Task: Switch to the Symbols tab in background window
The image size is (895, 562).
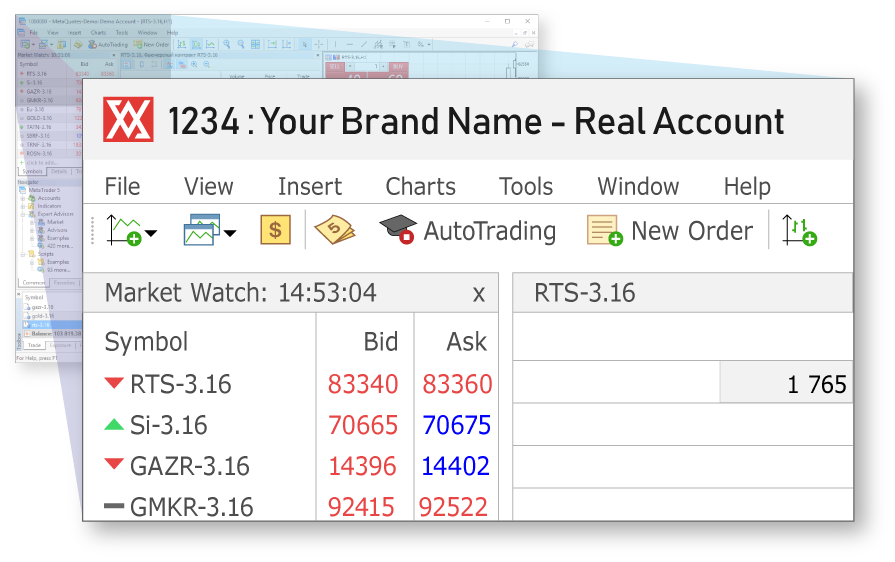Action: tap(33, 171)
